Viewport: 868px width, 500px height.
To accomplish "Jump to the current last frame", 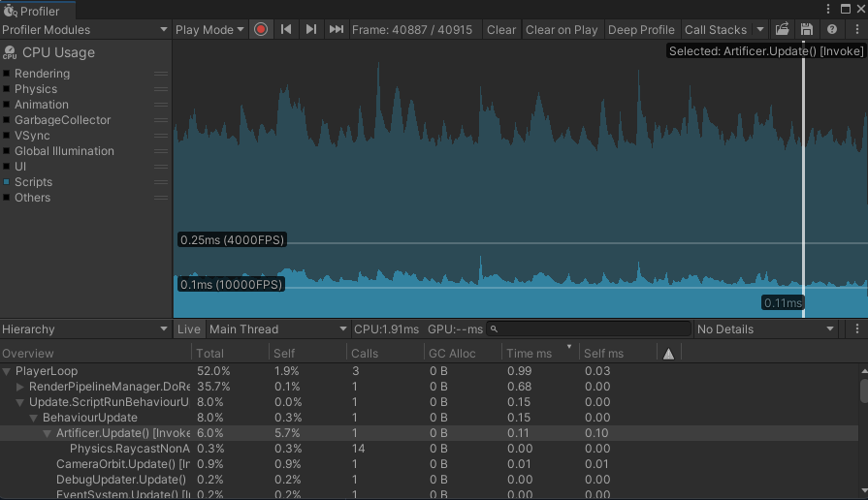I will tap(337, 29).
